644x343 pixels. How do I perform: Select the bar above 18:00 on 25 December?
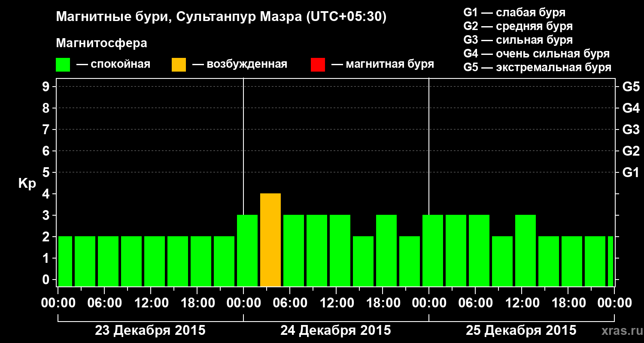pyautogui.click(x=572, y=261)
